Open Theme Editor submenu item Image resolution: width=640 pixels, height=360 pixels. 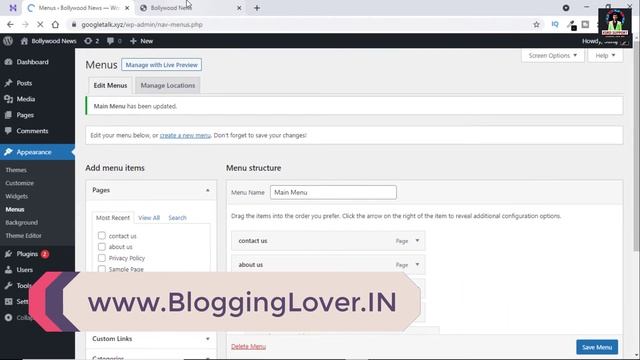(x=23, y=236)
